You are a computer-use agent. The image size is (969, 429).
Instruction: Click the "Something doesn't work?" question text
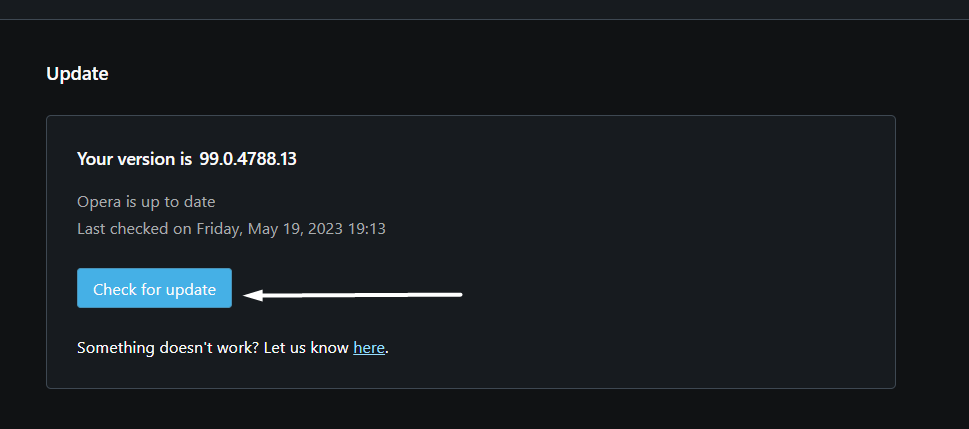coord(156,348)
